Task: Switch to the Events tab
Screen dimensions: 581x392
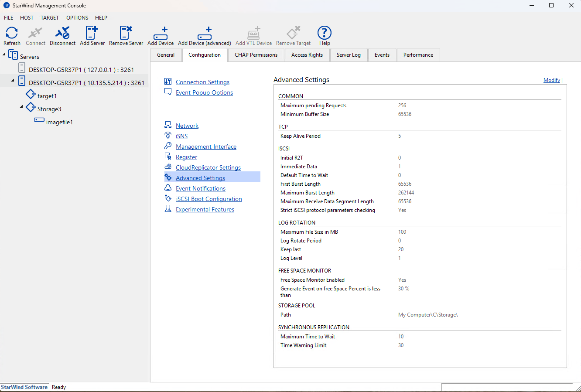Action: 382,55
